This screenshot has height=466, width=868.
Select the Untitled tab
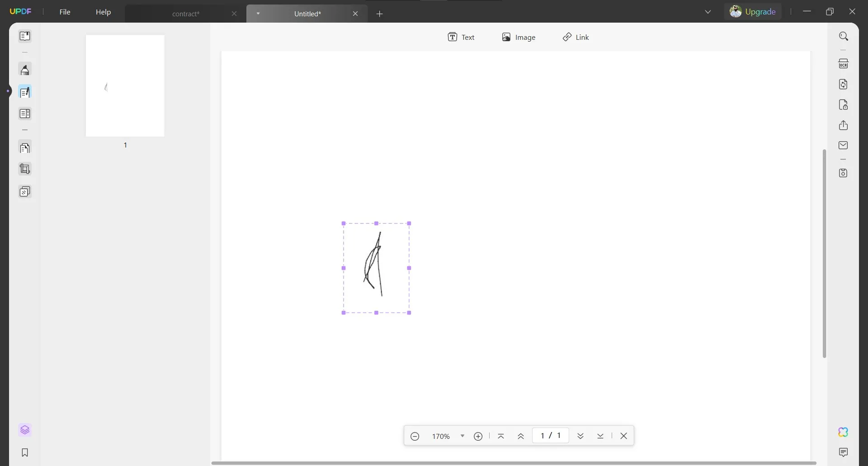[307, 14]
